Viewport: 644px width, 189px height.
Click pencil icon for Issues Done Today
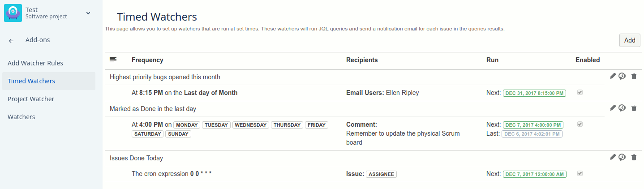point(613,157)
